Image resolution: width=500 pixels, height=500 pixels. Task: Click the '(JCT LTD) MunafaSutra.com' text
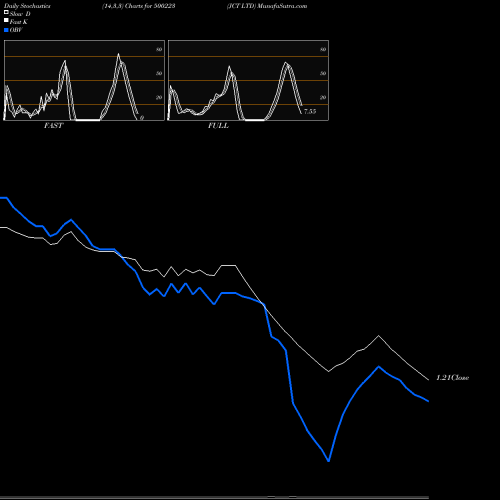click(267, 6)
